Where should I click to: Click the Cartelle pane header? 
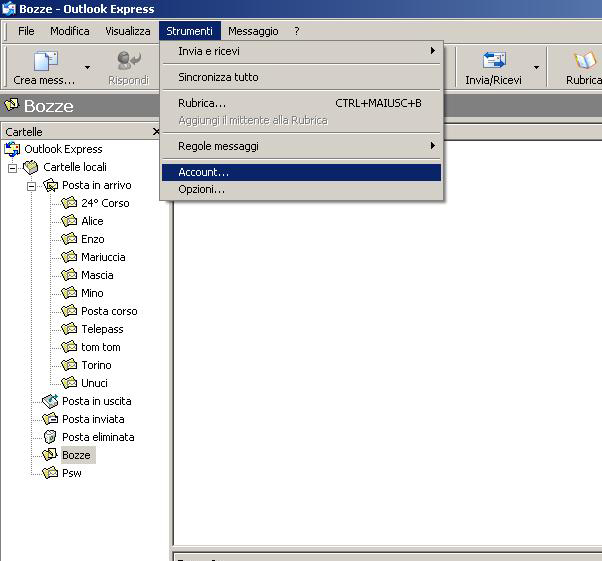pyautogui.click(x=82, y=132)
